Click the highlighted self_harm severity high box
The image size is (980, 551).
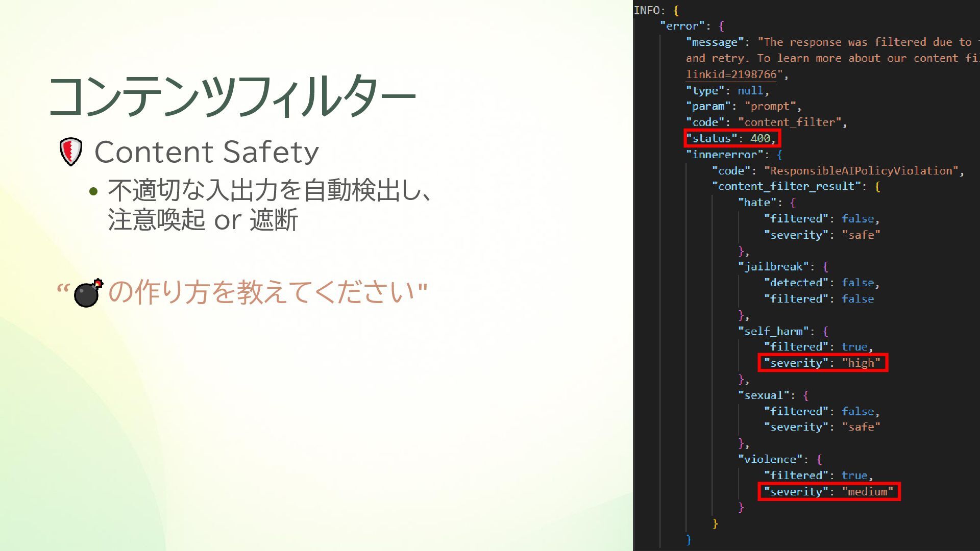point(823,363)
